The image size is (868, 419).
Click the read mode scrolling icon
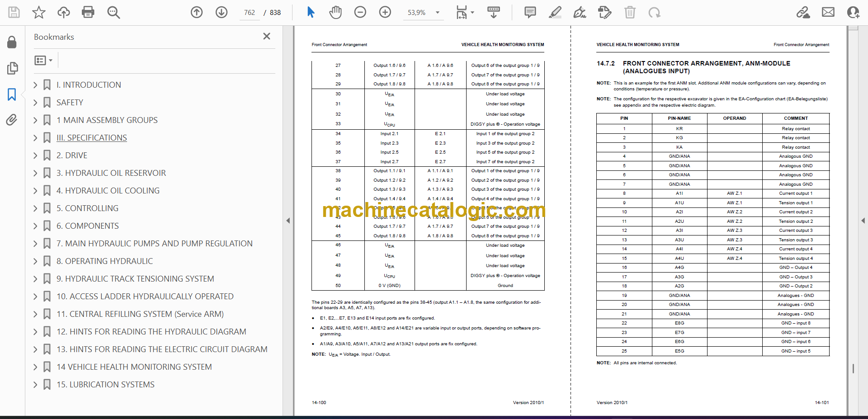(x=494, y=12)
